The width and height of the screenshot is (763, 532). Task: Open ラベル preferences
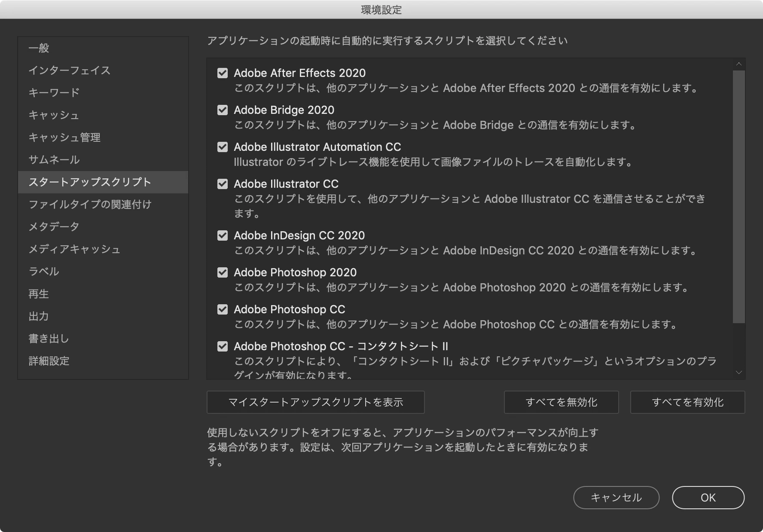click(x=103, y=272)
